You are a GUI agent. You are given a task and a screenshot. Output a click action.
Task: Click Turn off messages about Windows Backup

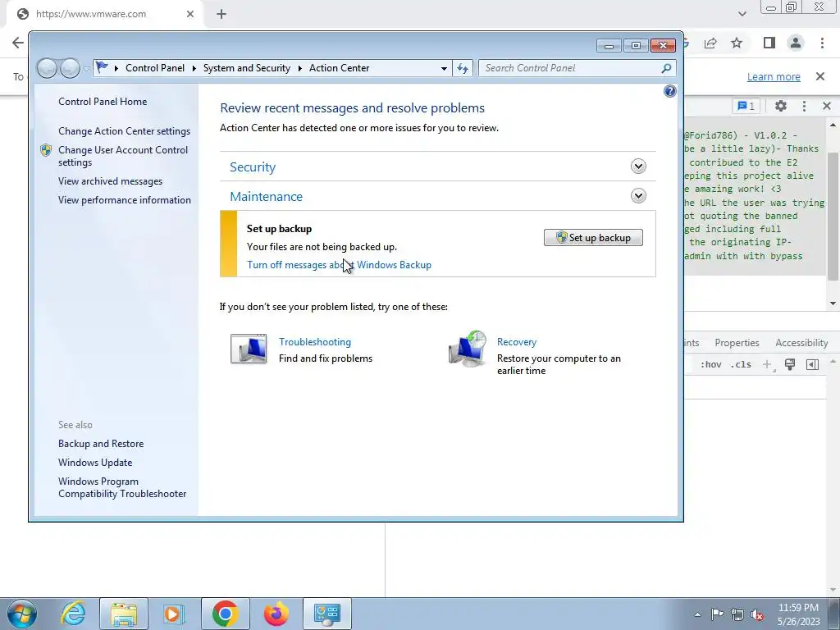pos(339,265)
